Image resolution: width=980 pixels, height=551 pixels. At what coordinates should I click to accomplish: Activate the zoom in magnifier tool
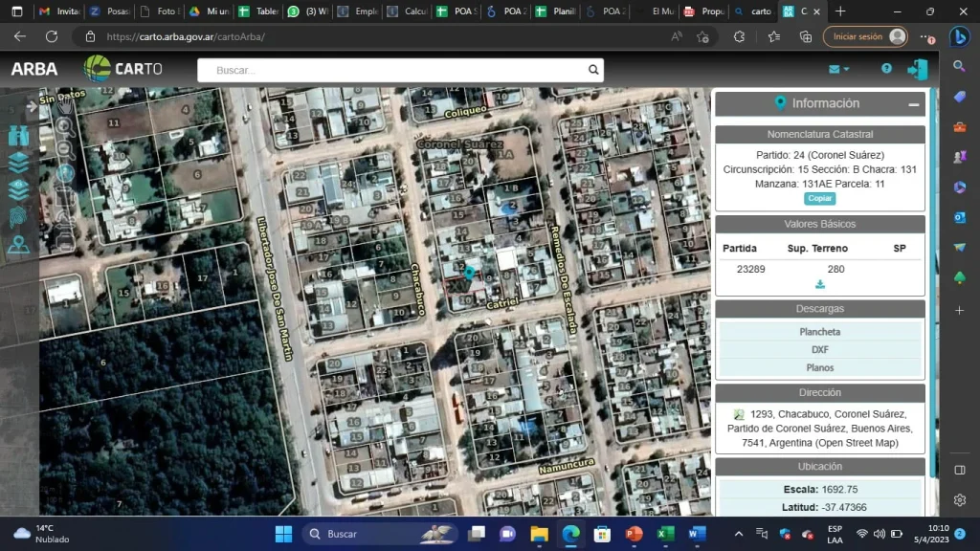pos(64,126)
